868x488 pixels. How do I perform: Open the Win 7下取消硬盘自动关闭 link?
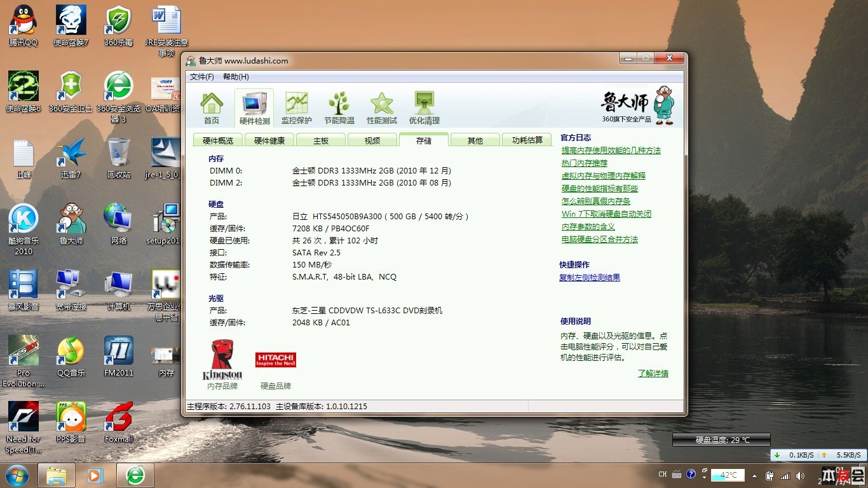point(606,214)
